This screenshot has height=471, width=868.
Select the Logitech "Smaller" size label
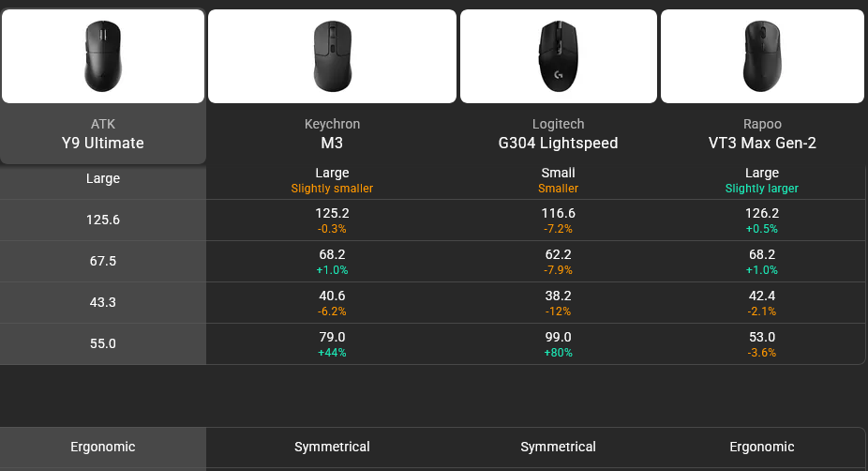559,189
